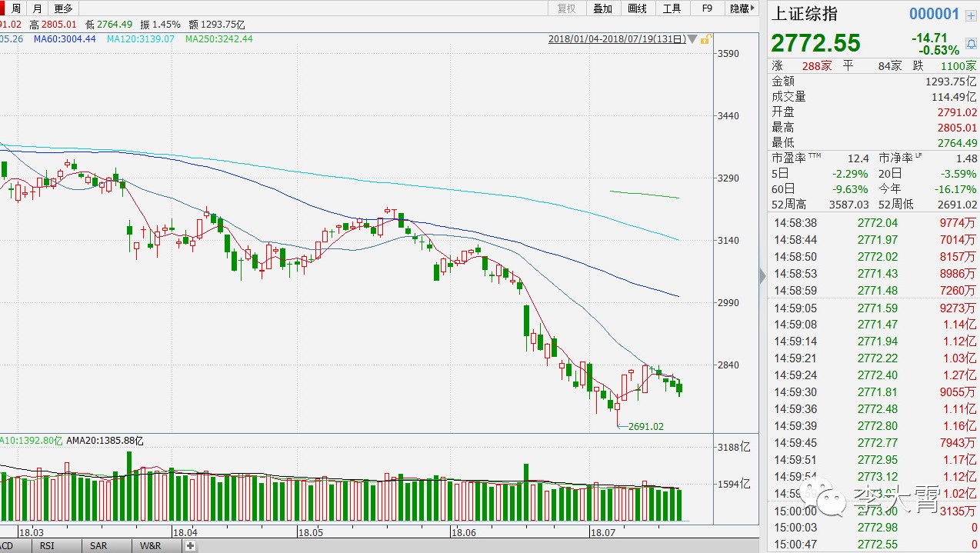Screen dimensions: 980x553
Task: Open the date range dropdown triangle
Action: pyautogui.click(x=692, y=39)
